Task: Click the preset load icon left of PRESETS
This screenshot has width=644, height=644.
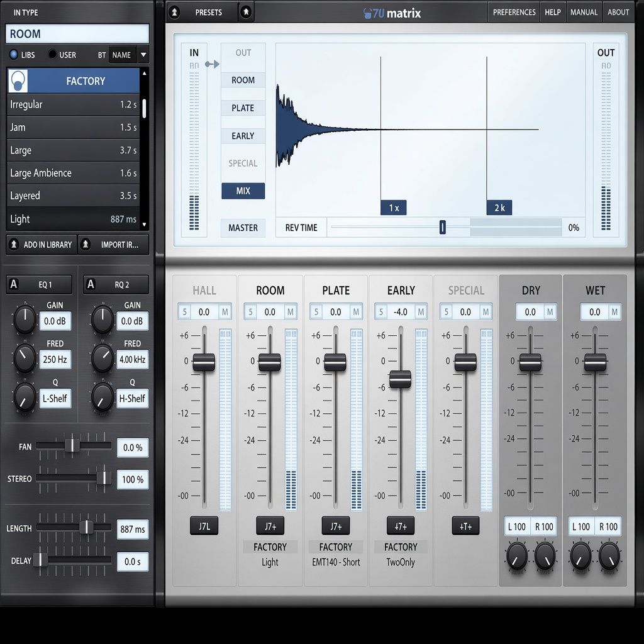Action: [x=175, y=13]
